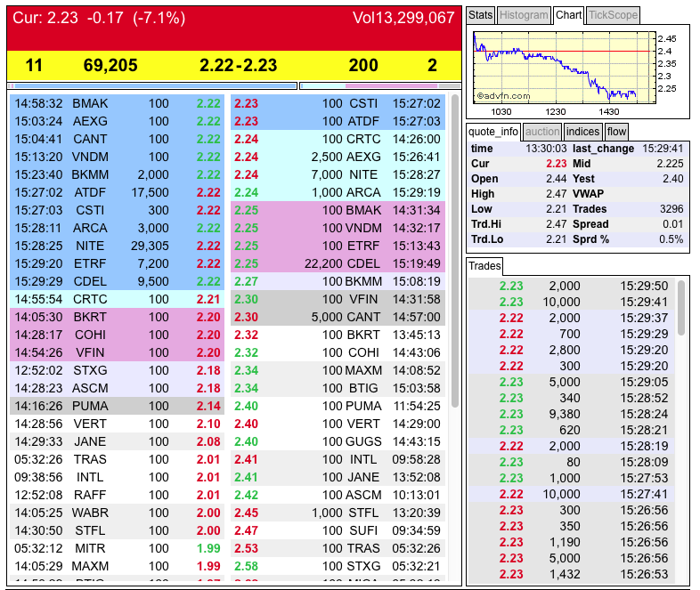Select the GUGS 2.40 ask row
This screenshot has height=590, width=700.
[x=338, y=441]
